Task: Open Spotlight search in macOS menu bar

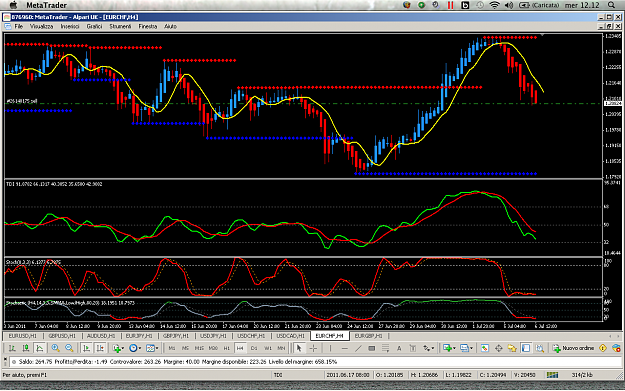Action: tap(611, 5)
